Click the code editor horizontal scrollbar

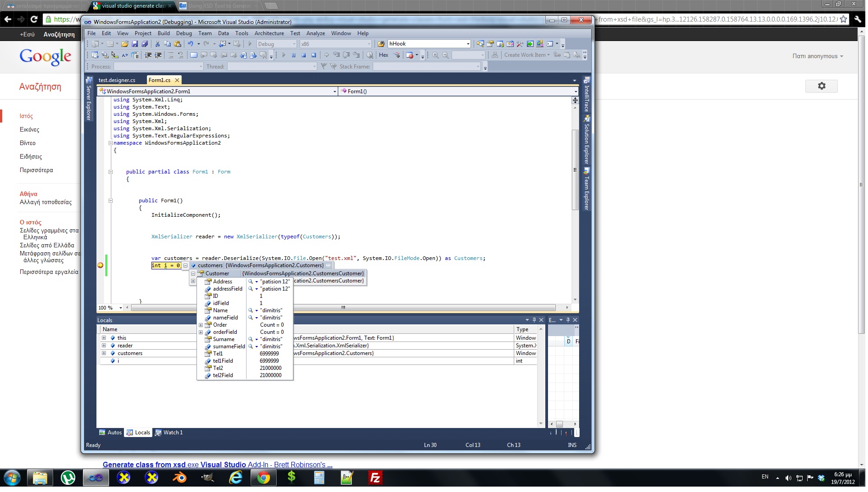tap(343, 308)
